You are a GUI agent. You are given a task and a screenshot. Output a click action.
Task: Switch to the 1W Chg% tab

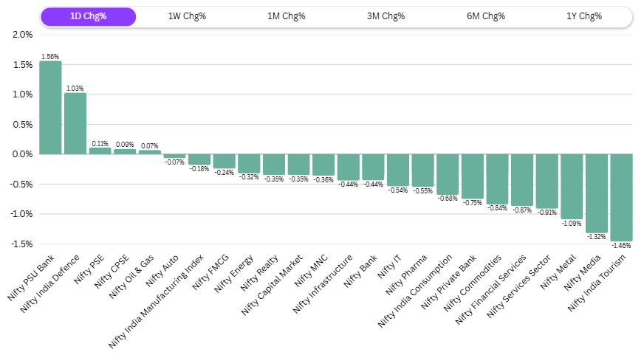coord(187,16)
